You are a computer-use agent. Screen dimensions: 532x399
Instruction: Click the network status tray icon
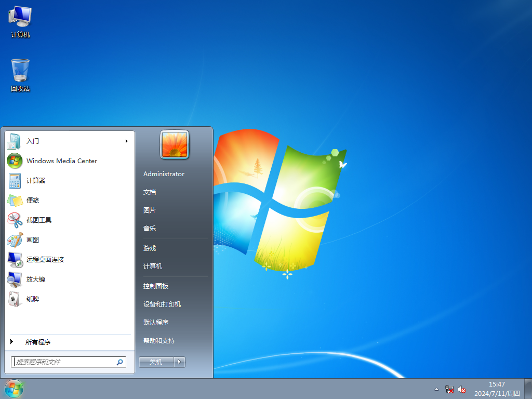[x=449, y=389]
